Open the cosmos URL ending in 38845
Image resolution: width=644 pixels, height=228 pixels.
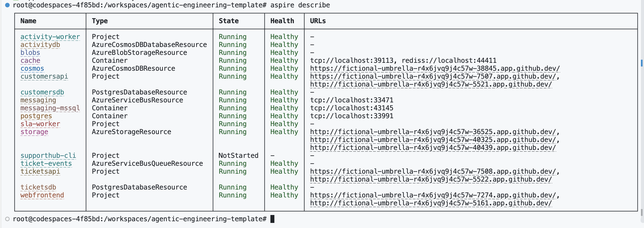tap(435, 68)
